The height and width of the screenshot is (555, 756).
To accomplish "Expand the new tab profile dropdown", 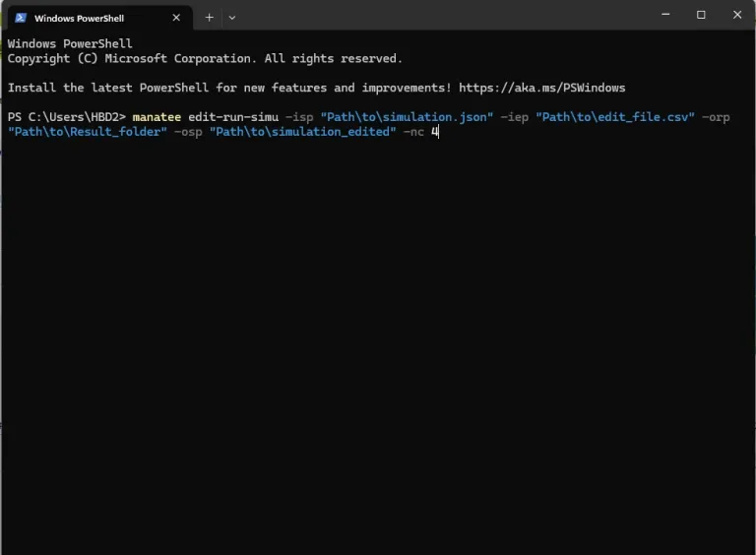I will [x=232, y=18].
